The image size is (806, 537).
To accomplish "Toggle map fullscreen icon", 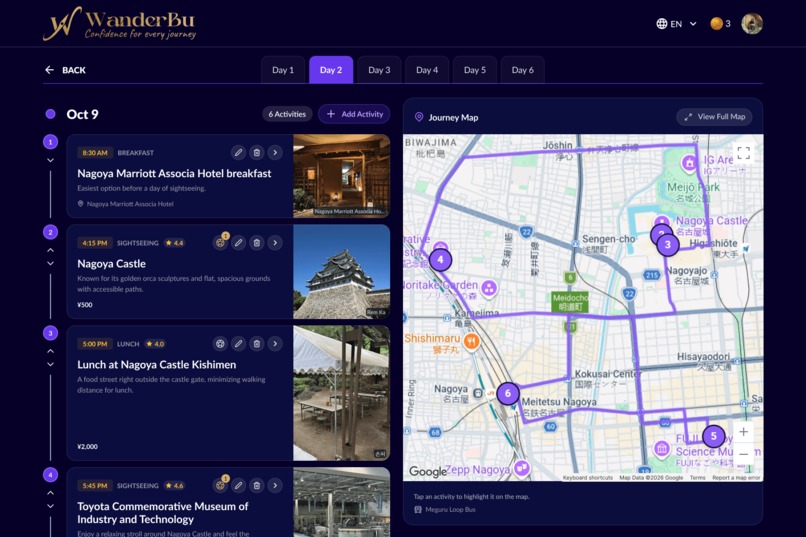I will tap(743, 153).
